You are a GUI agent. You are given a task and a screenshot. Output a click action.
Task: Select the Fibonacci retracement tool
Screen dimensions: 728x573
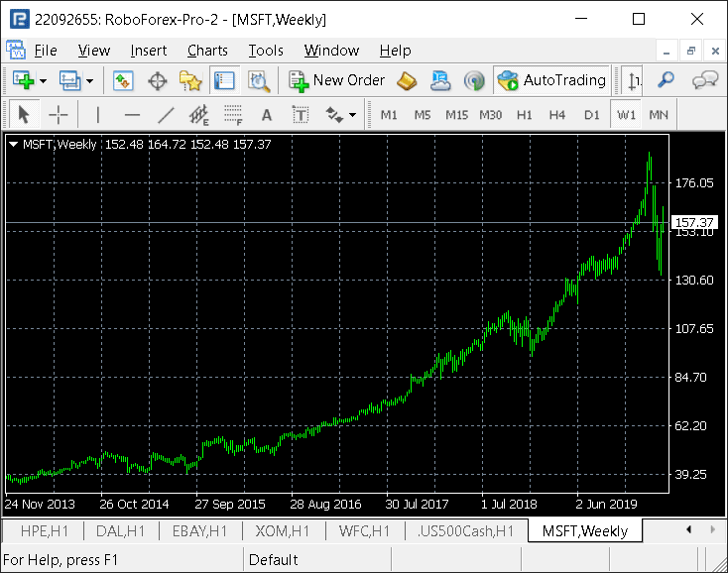pos(233,115)
